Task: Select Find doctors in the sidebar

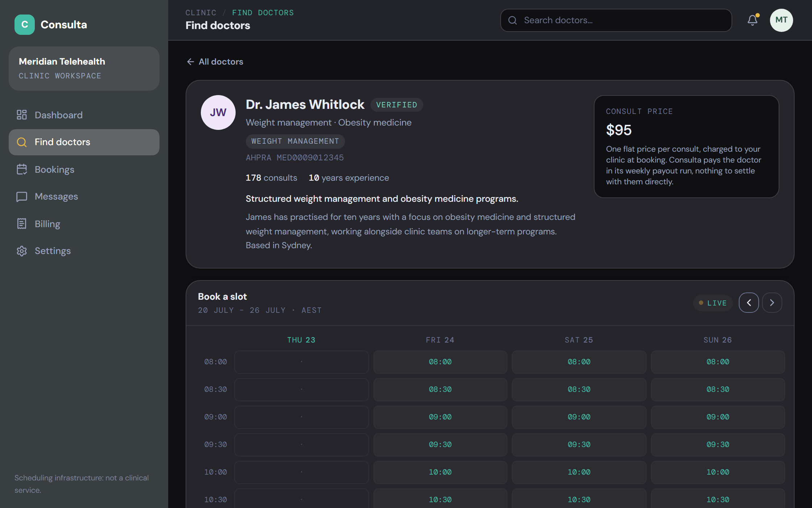Action: (x=84, y=142)
